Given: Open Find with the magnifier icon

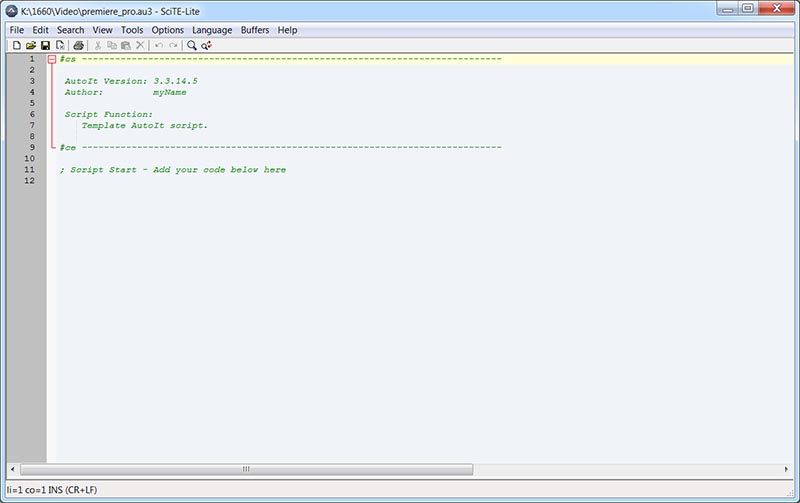Looking at the screenshot, I should pos(192,45).
